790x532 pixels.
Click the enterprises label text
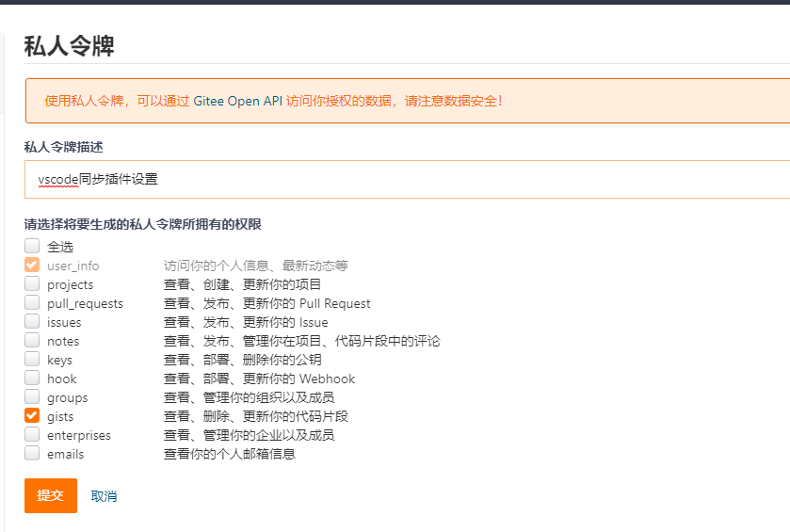tap(79, 435)
